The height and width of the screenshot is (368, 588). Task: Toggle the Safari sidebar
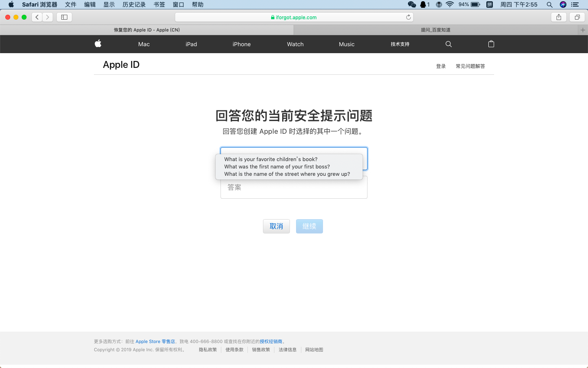click(x=64, y=17)
